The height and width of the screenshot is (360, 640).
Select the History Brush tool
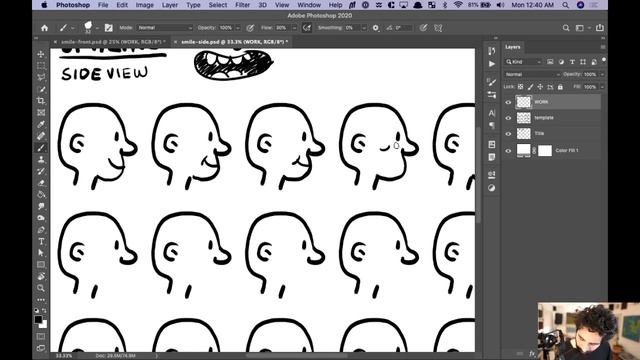click(x=41, y=171)
